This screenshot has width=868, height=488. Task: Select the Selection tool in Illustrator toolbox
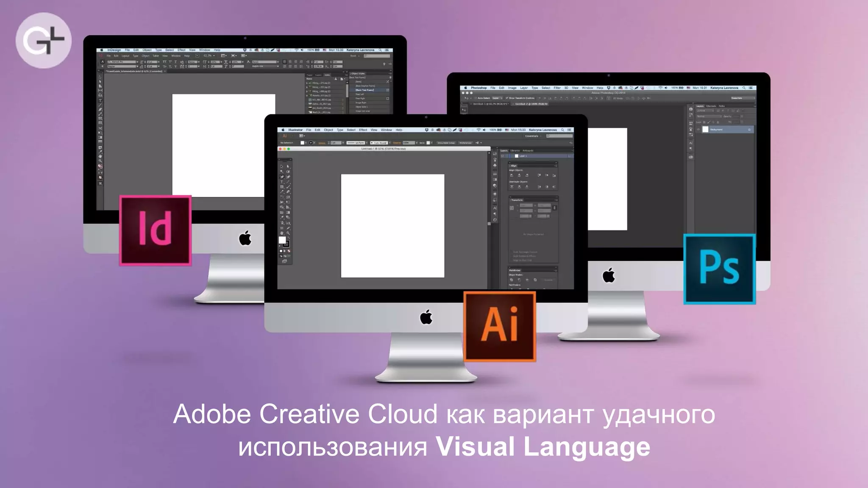click(x=281, y=166)
